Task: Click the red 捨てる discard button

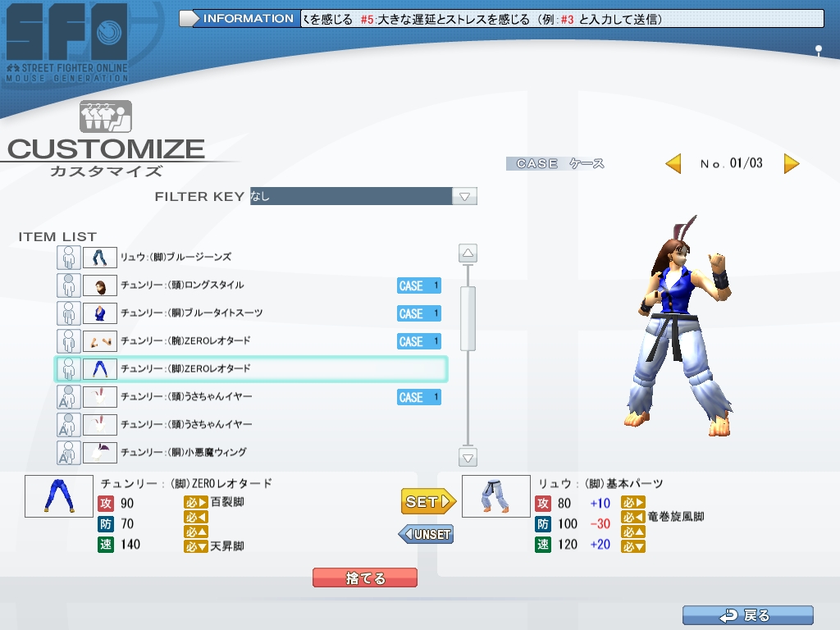Action: 365,578
